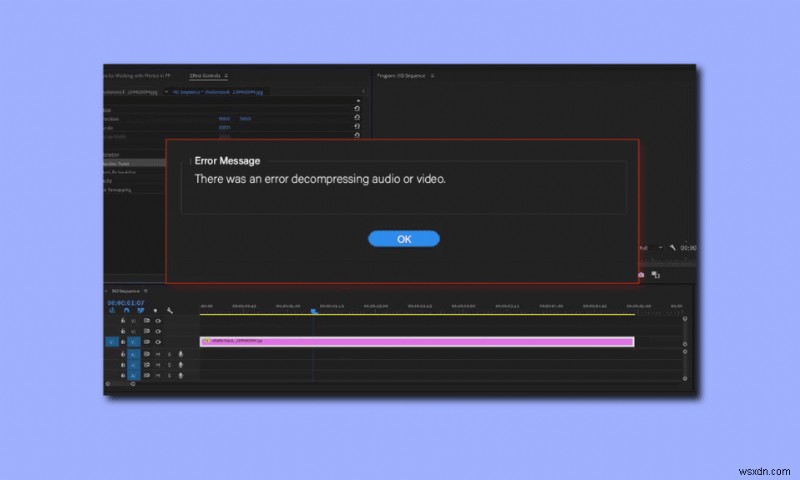Image resolution: width=800 pixels, height=480 pixels.
Task: Open the HD Sequence timeline panel menu
Action: (145, 291)
